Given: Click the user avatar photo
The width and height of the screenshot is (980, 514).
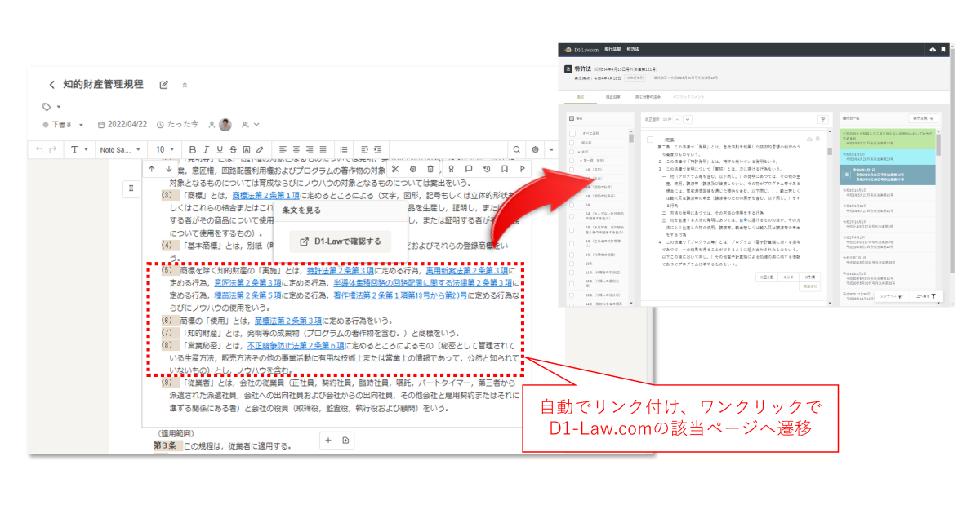Looking at the screenshot, I should click(225, 125).
